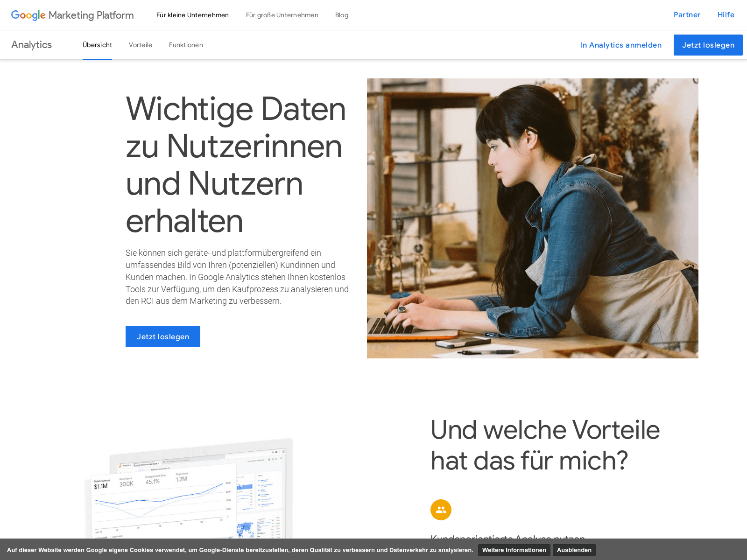Click the heading 'Wichtige Daten zu Nutzerinnen'
Screen dimensions: 747x560
(x=236, y=165)
